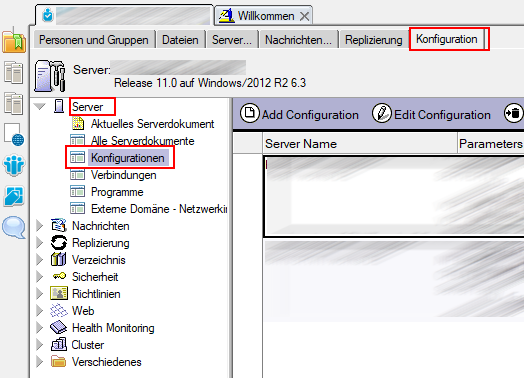This screenshot has width=524, height=378.
Task: Select Server in the navigation tree
Action: point(88,107)
